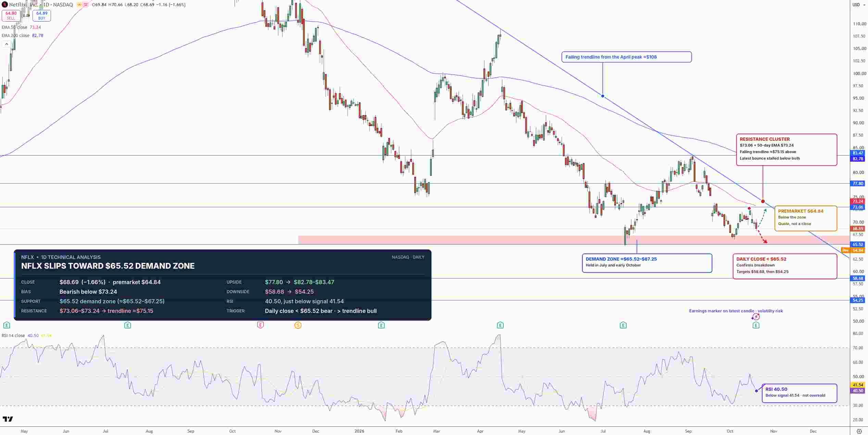
Task: Click the 77.80 price axis label
Action: [x=858, y=184]
